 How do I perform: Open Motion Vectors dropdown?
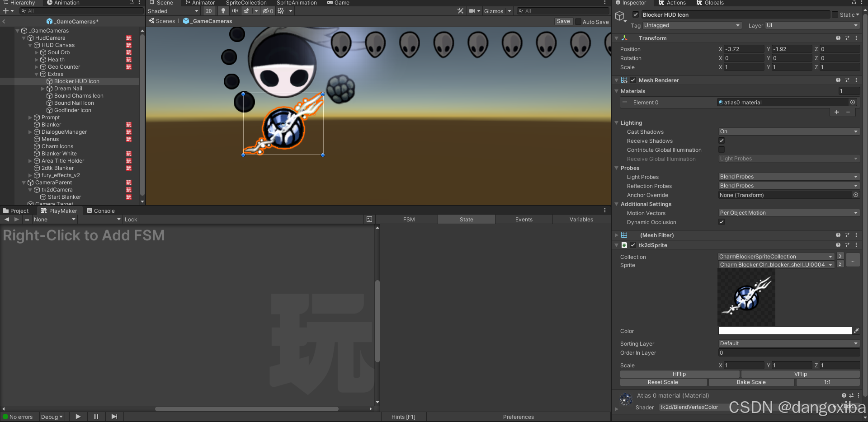789,213
